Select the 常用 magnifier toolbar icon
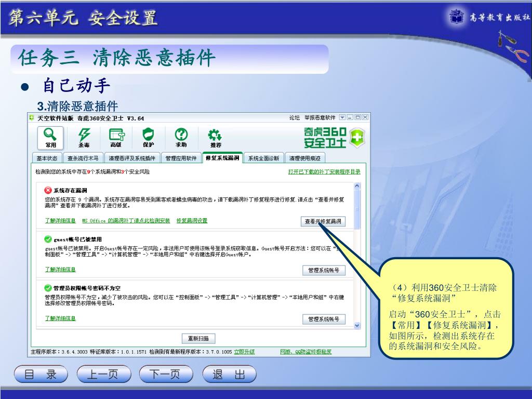The width and height of the screenshot is (532, 399). (50, 138)
